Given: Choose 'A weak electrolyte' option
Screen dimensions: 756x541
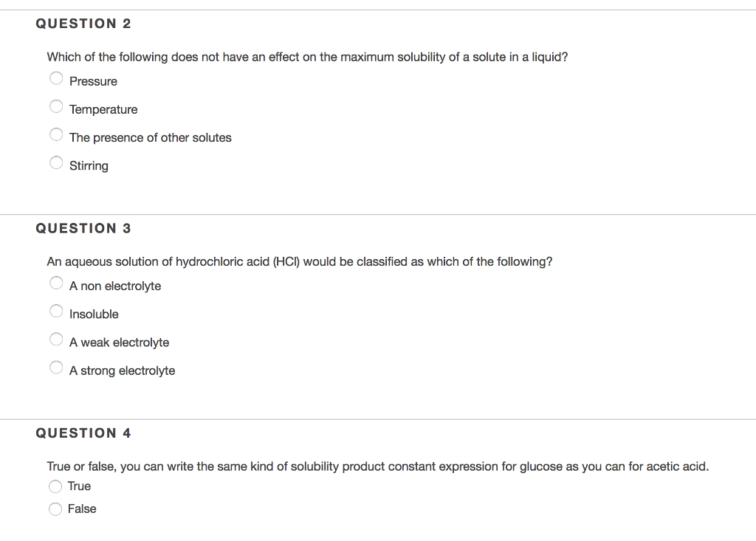Looking at the screenshot, I should click(56, 338).
